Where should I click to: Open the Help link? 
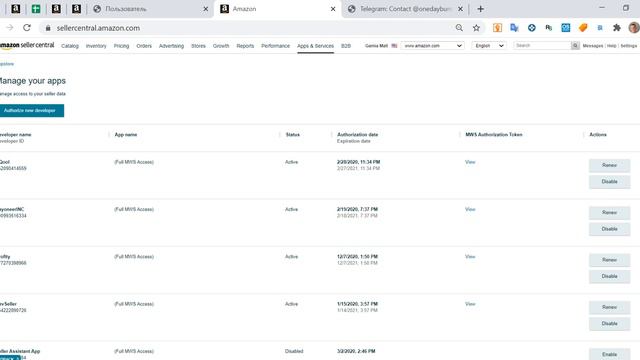point(611,46)
